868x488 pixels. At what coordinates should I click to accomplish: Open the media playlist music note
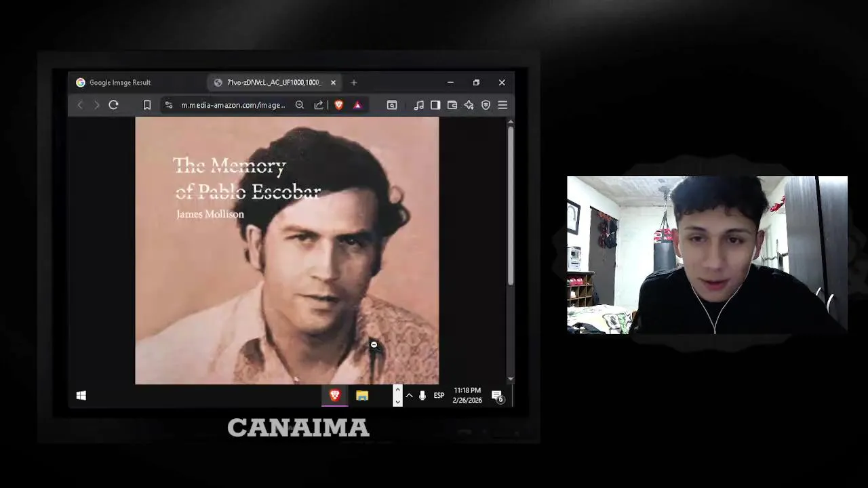(418, 105)
